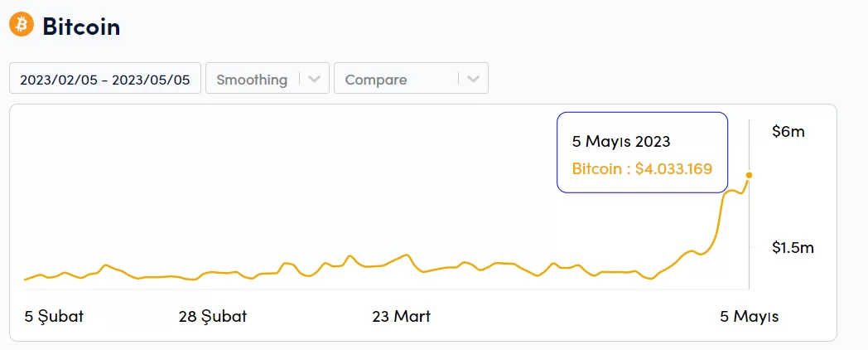Click the orange Bitcoin logo icon
The image size is (868, 350).
coord(22,25)
